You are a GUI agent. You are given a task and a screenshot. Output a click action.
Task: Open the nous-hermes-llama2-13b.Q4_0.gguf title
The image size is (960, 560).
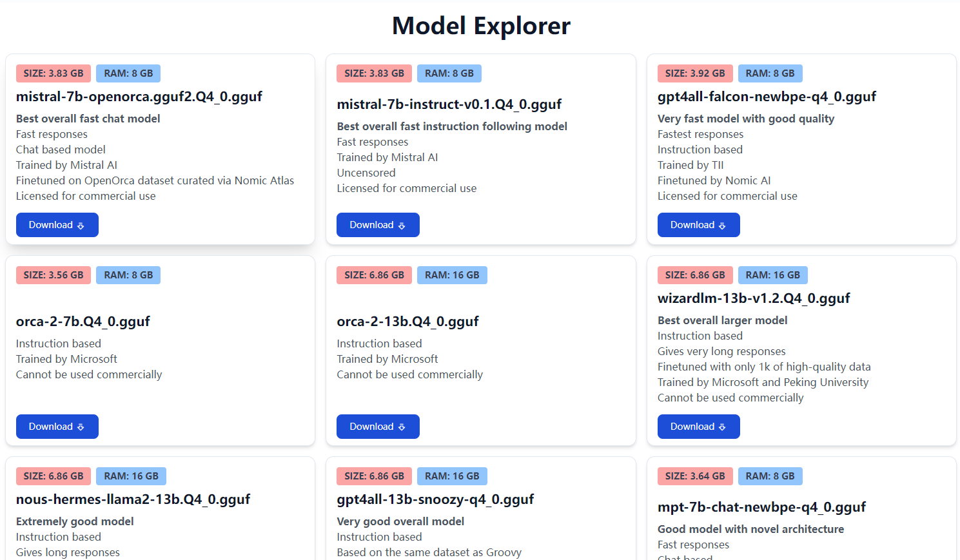pyautogui.click(x=133, y=499)
